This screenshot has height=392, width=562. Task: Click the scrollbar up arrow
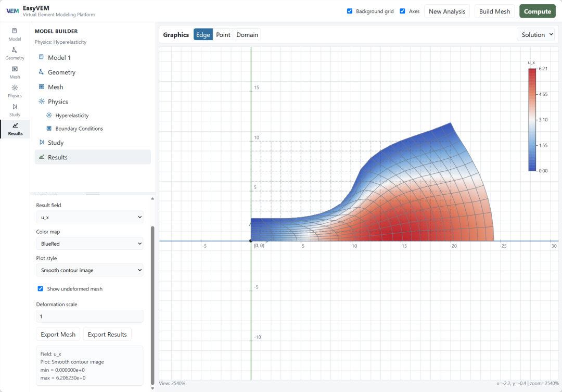(x=152, y=198)
